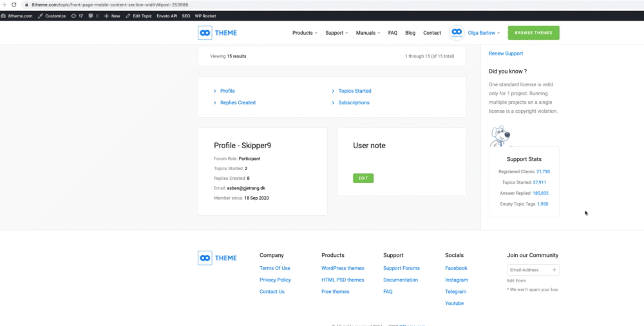644x326 pixels.
Task: Open Documentation footer link
Action: pos(401,280)
